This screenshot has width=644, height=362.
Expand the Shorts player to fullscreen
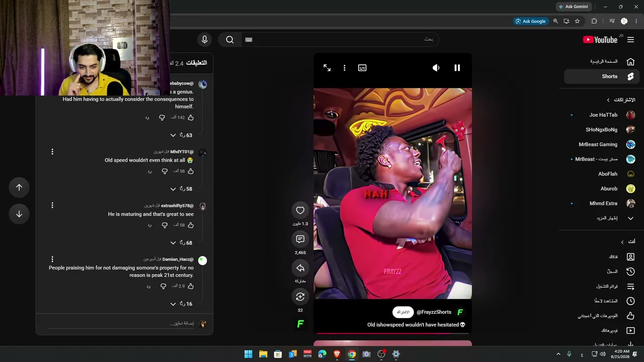(327, 68)
